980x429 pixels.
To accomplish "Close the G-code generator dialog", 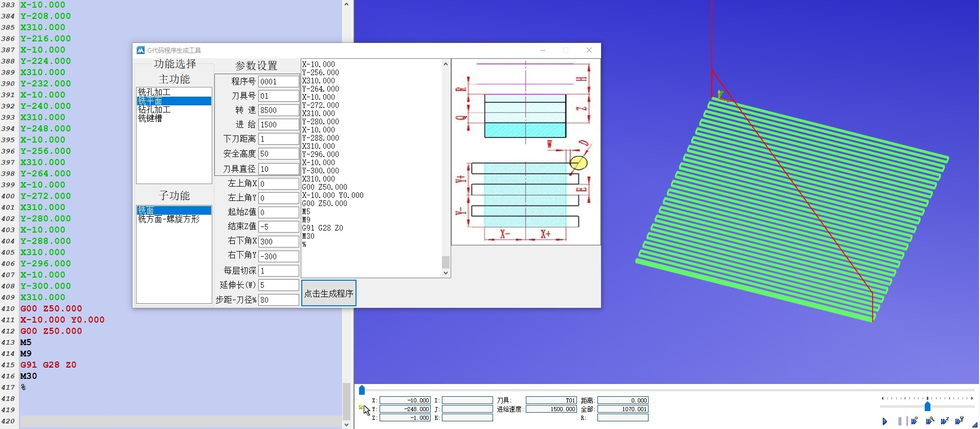I will click(589, 50).
